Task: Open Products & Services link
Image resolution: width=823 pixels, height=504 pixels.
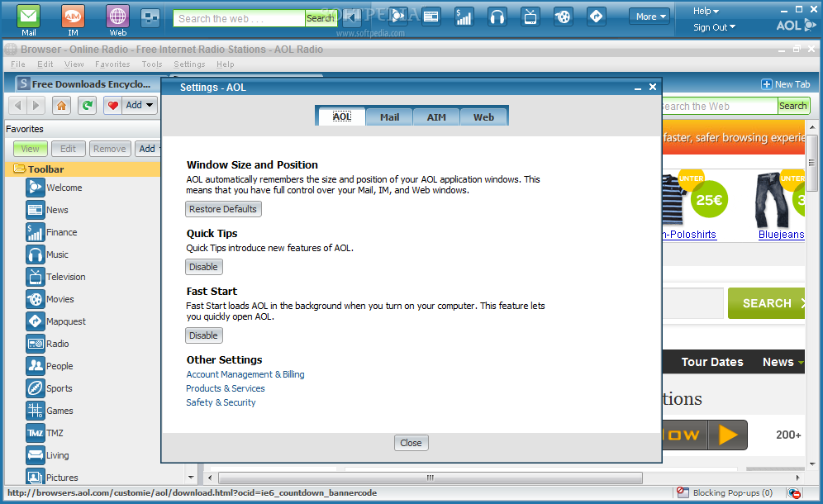Action: coord(226,388)
